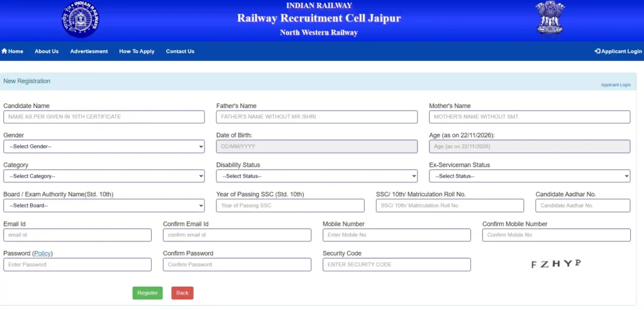Click the small Applicant Login link in the panel header
644x310 pixels.
click(616, 85)
